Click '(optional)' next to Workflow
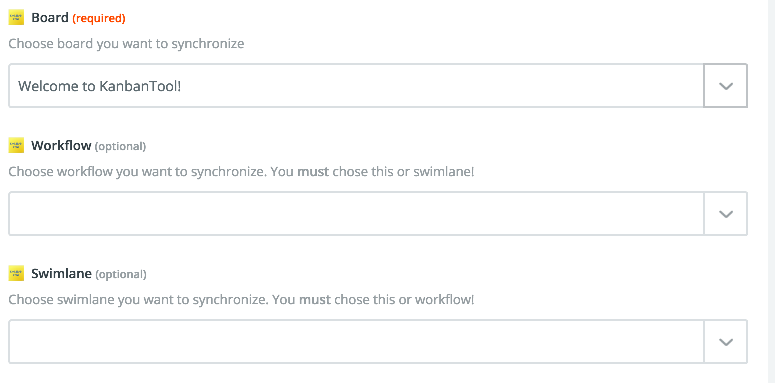This screenshot has height=383, width=775. [x=120, y=147]
